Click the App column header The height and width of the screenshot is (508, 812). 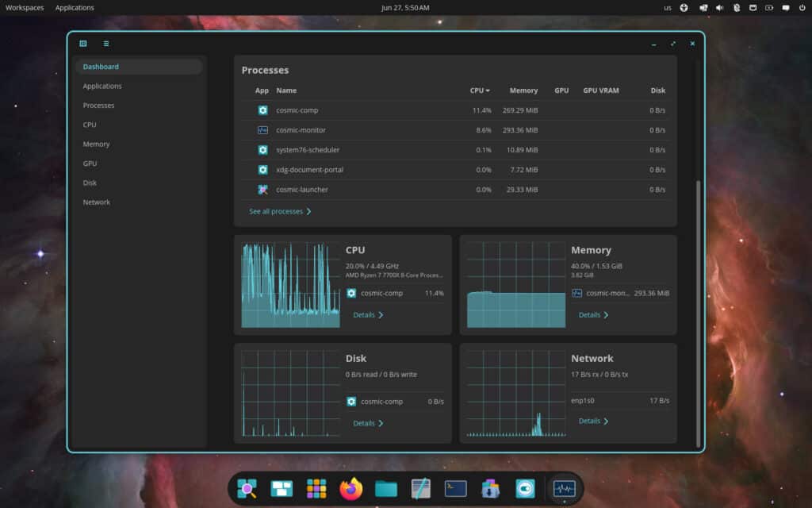[x=262, y=90]
